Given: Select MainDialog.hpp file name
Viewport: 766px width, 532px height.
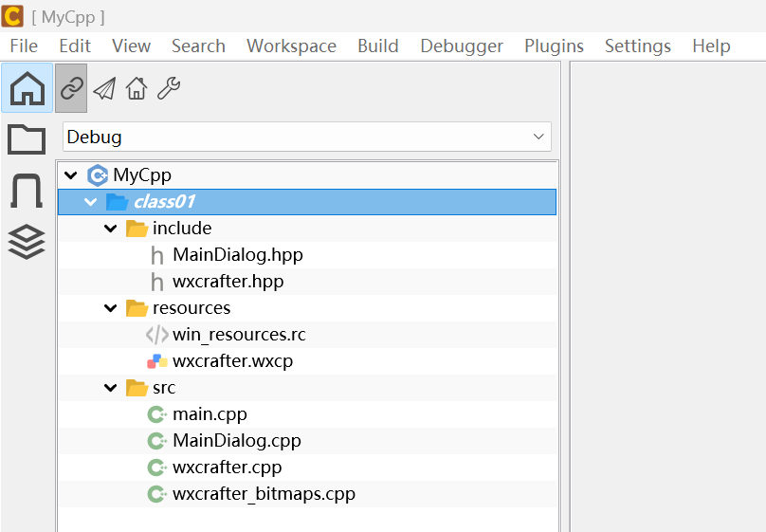Looking at the screenshot, I should pos(237,255).
